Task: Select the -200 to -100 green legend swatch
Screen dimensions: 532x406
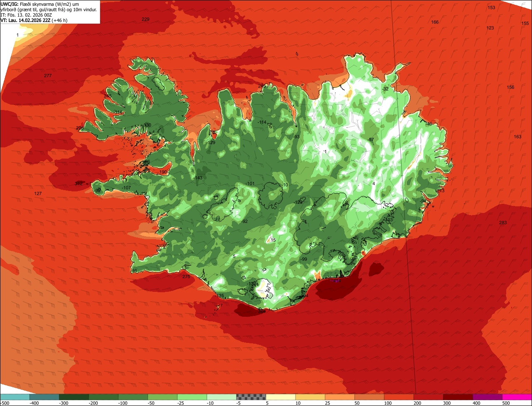Action: (x=103, y=397)
